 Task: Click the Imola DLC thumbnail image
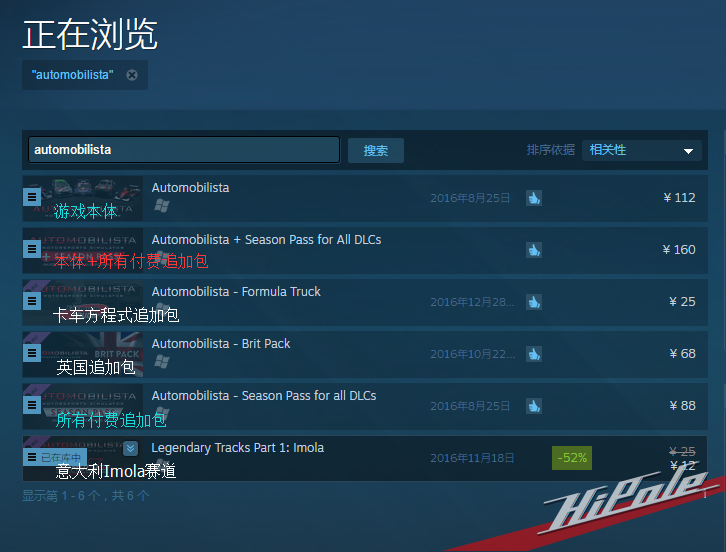(x=83, y=458)
